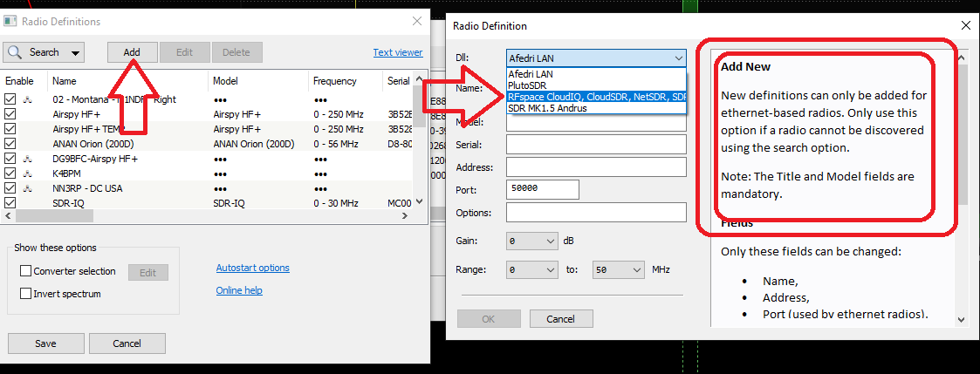
Task: Open the Search dropdown arrow
Action: click(x=75, y=53)
